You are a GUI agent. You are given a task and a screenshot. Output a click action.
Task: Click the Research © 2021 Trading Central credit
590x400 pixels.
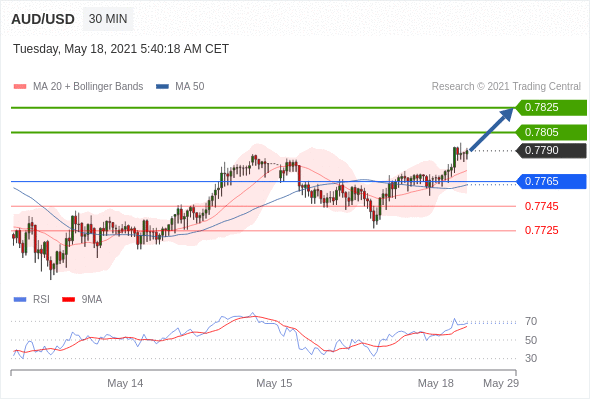pyautogui.click(x=506, y=87)
